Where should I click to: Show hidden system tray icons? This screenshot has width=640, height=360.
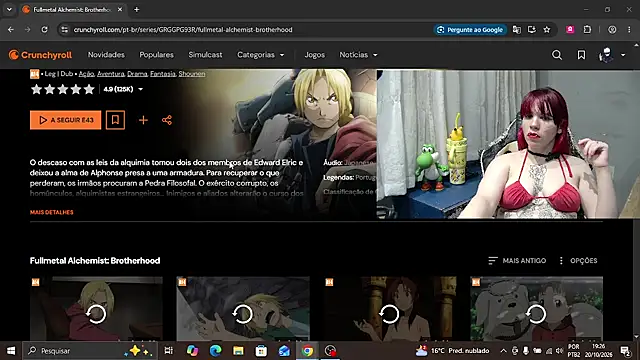click(504, 351)
